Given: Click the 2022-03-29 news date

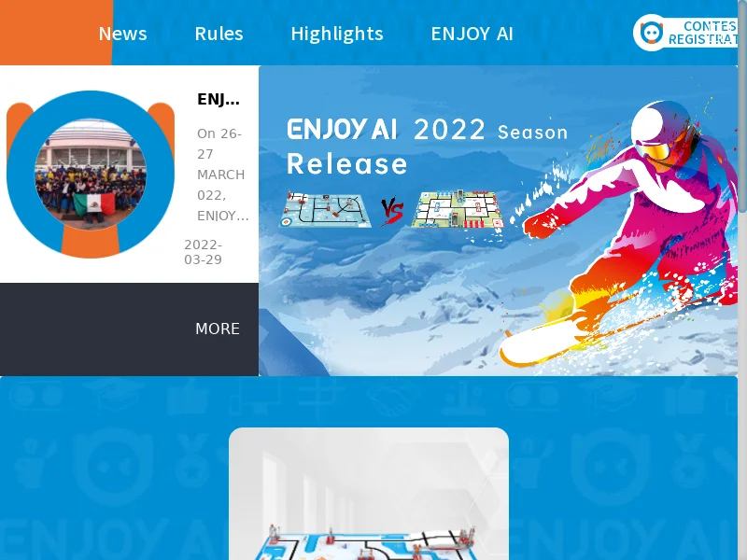Looking at the screenshot, I should [203, 252].
